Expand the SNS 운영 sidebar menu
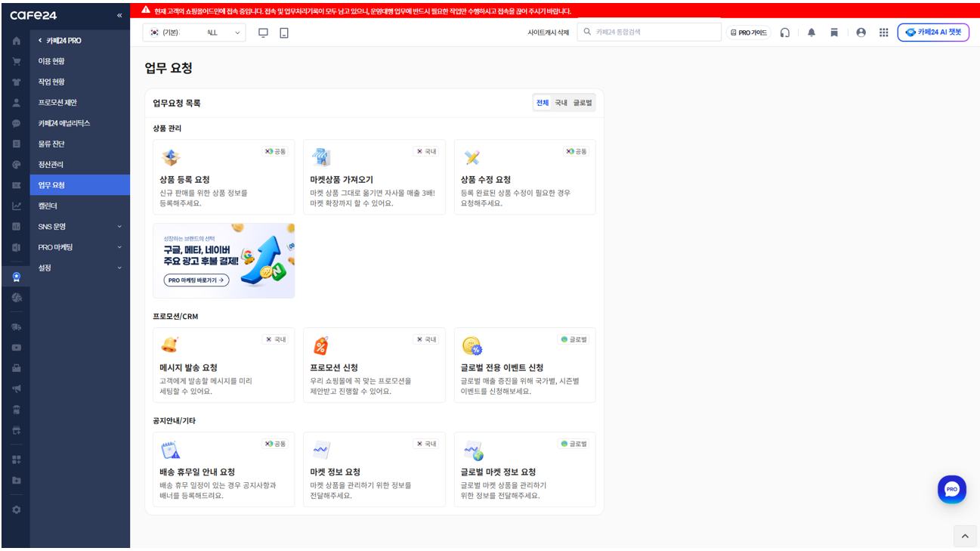The height and width of the screenshot is (551, 980). pyautogui.click(x=80, y=227)
